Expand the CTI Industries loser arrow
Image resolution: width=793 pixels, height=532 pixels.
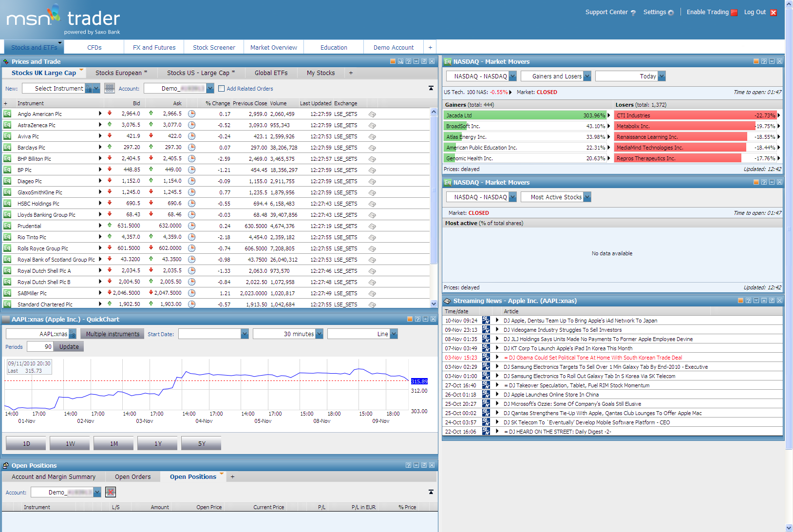point(778,115)
